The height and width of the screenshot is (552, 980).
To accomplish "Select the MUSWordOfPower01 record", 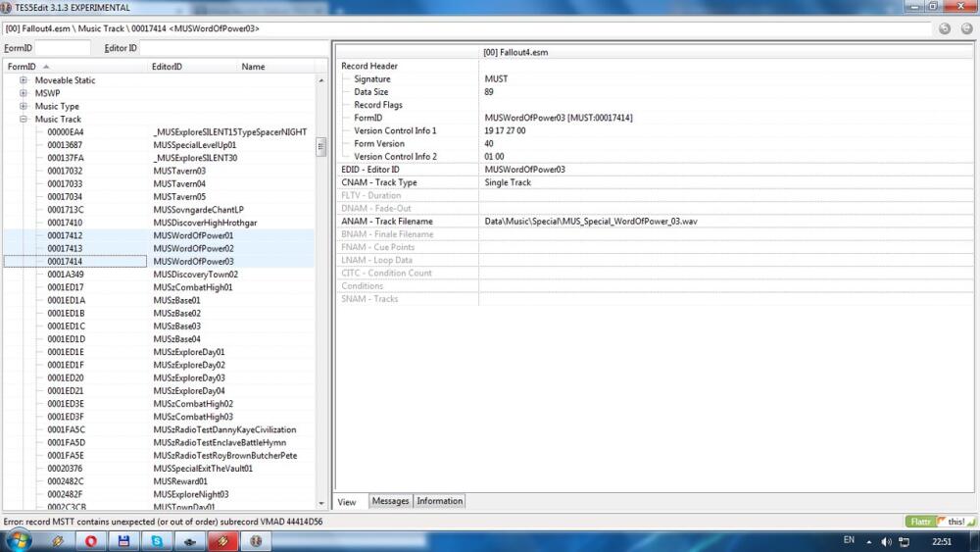I will pos(193,235).
